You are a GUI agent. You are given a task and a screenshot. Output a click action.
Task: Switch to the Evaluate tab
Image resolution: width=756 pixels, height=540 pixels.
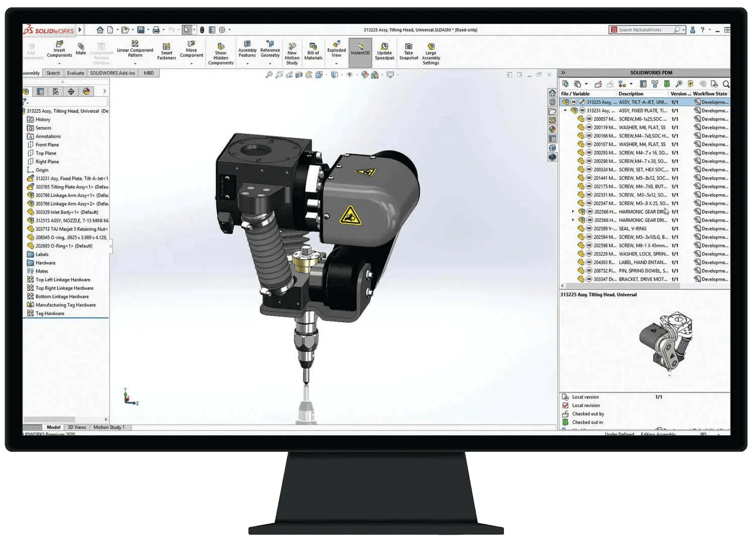coord(76,73)
